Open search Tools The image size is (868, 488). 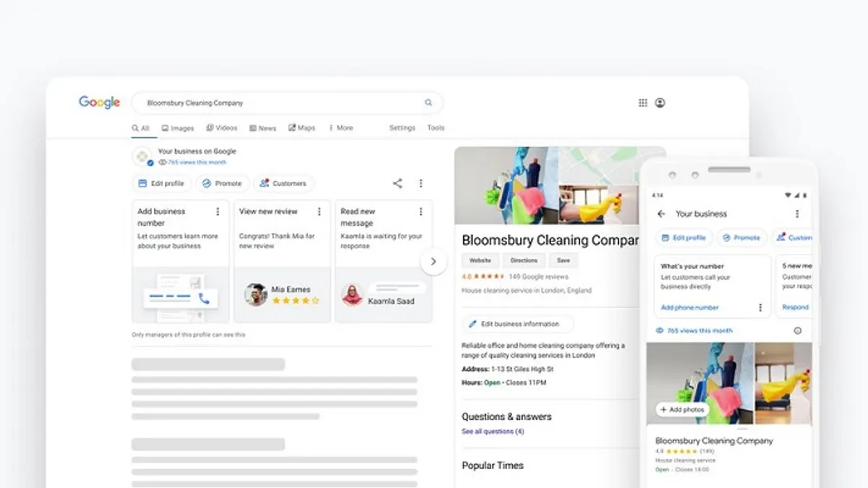click(x=435, y=128)
